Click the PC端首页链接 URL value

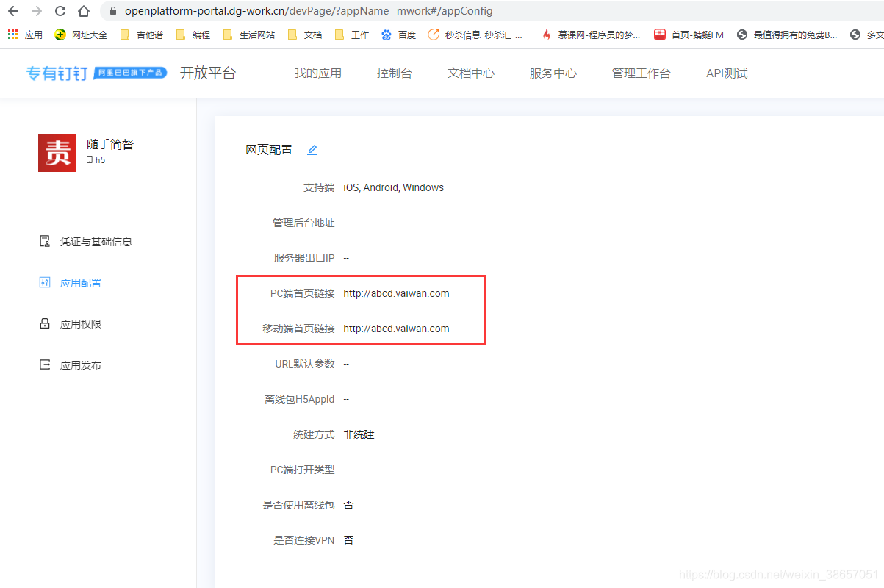396,293
